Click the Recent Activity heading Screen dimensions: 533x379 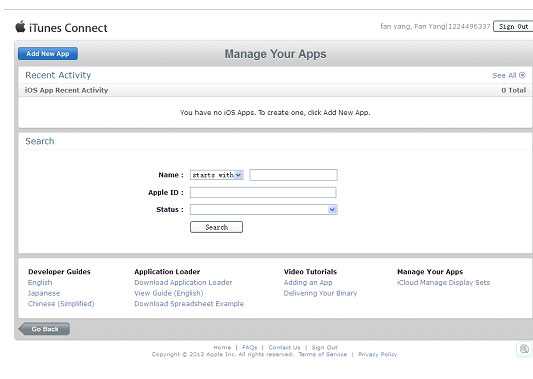58,75
